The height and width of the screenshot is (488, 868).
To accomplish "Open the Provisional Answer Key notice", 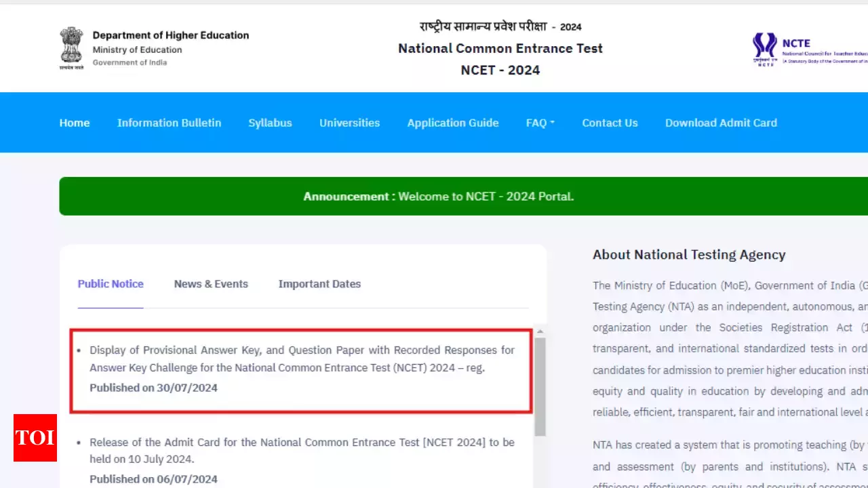I will (302, 359).
